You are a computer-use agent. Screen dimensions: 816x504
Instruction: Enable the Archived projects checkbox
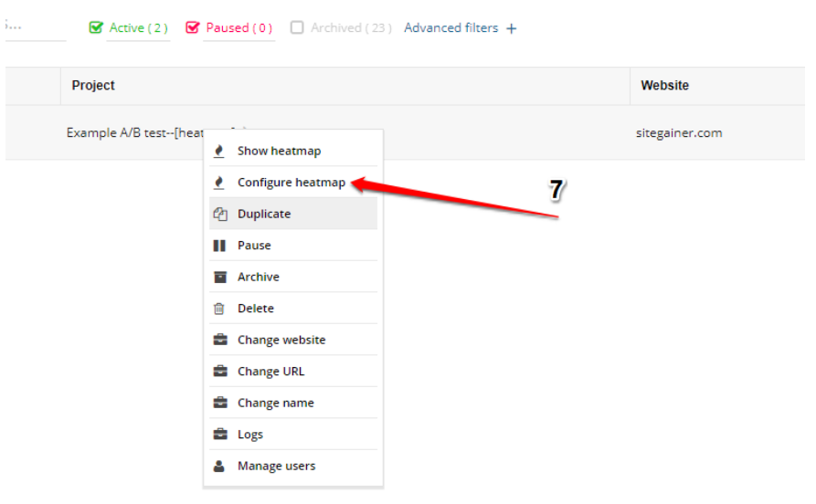pyautogui.click(x=297, y=27)
